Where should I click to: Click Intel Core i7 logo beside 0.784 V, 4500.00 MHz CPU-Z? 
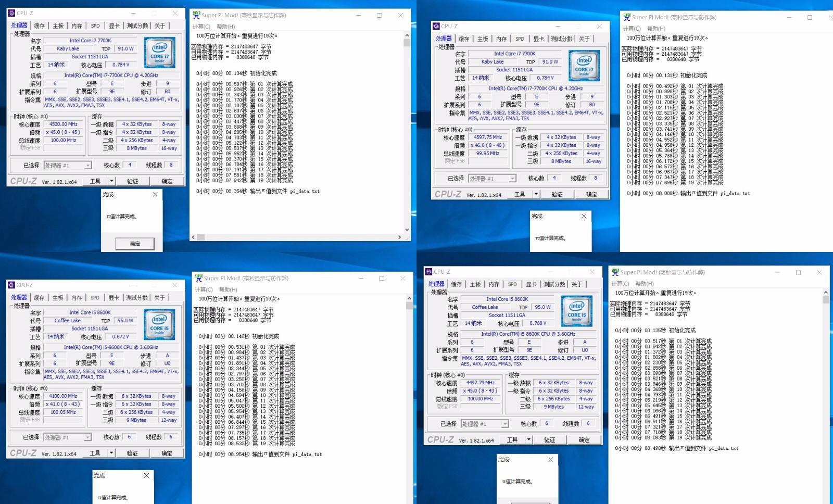point(159,52)
